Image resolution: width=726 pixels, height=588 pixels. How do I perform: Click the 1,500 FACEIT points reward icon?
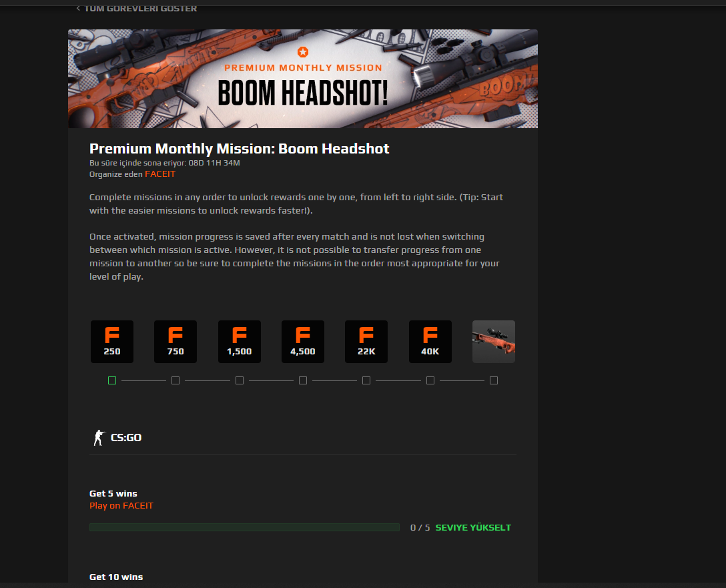[240, 342]
